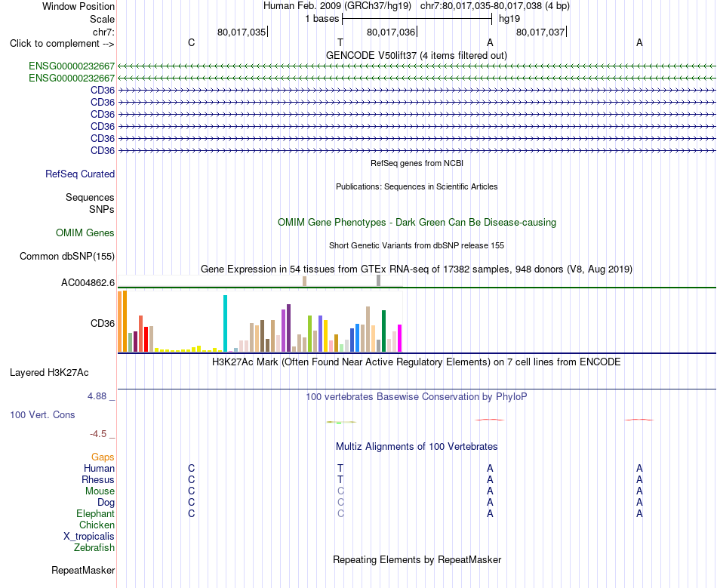
Task: Click the dark green bar in CD36 expression chart
Action: pos(384,331)
